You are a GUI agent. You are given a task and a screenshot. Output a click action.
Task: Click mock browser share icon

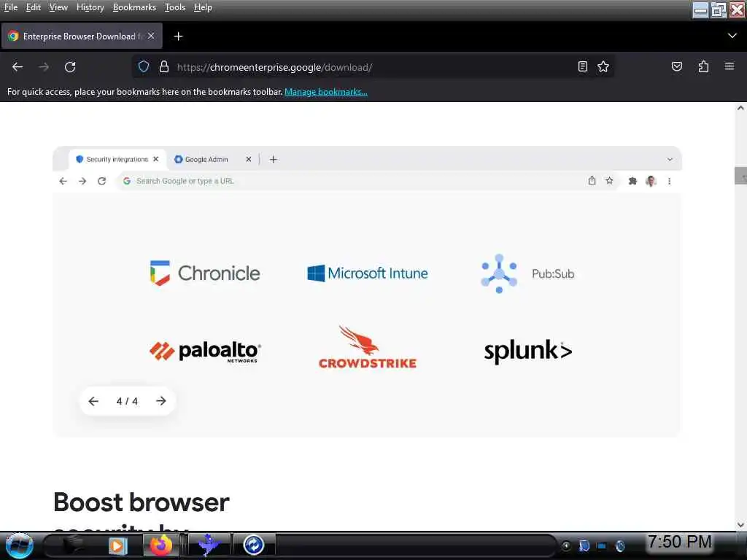(x=592, y=181)
